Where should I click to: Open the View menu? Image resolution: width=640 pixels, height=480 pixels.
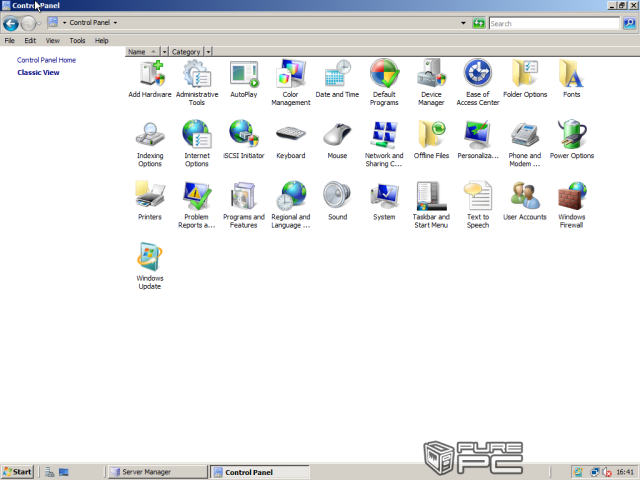click(52, 40)
